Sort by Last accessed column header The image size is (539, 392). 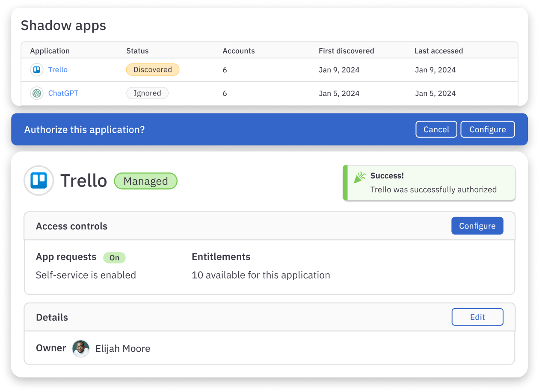(438, 51)
